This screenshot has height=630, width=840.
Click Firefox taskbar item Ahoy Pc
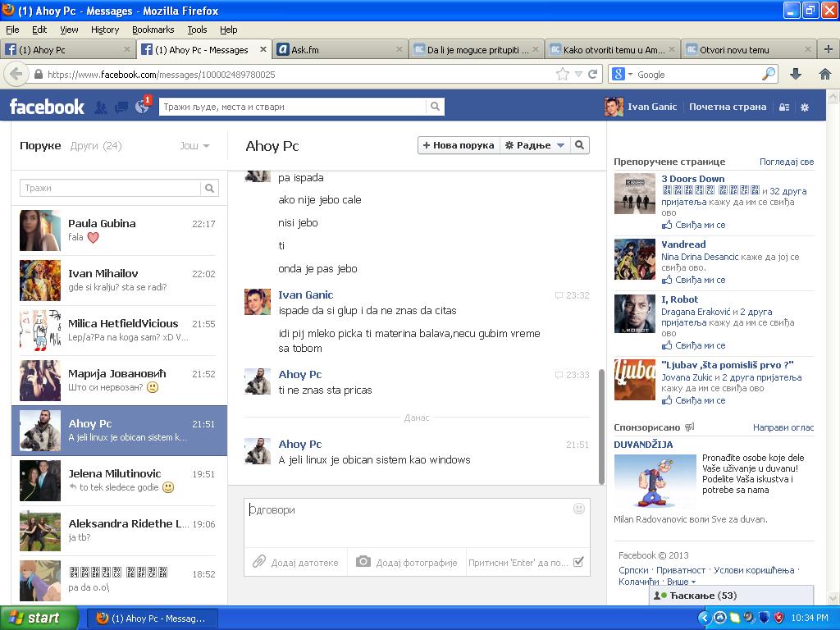point(152,619)
